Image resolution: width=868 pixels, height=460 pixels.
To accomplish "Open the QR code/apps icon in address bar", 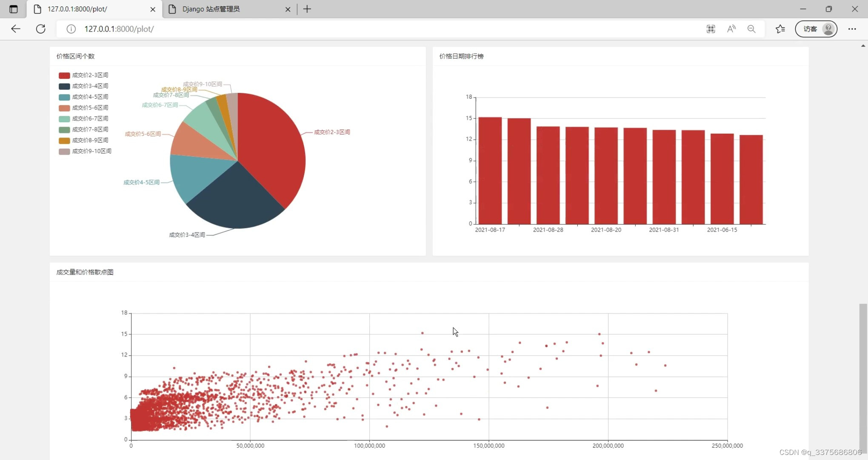I will pyautogui.click(x=711, y=29).
